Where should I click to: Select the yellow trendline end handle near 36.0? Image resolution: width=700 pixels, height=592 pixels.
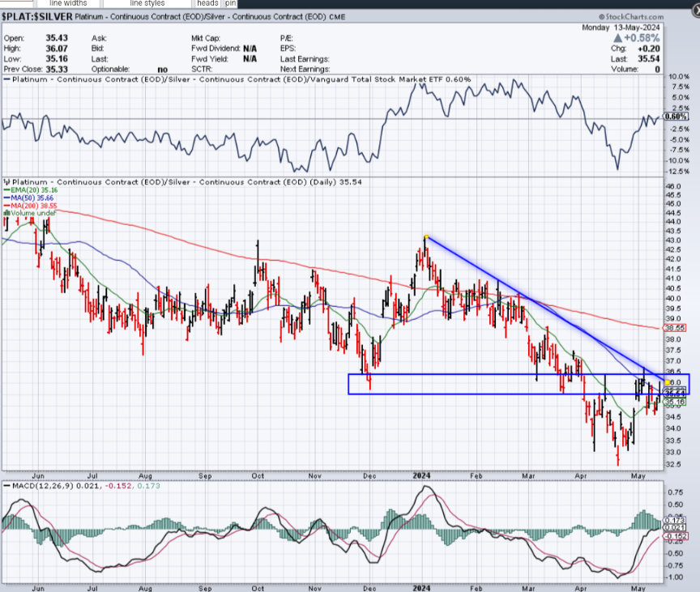666,382
